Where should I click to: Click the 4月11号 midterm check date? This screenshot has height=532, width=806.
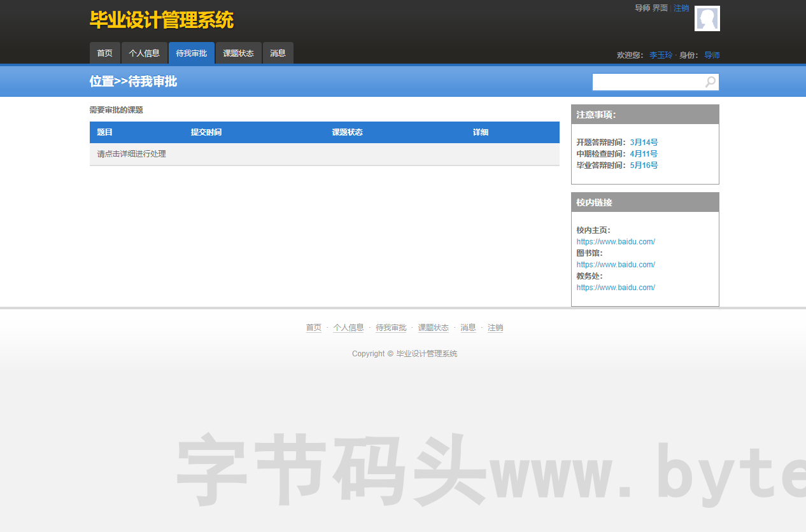[644, 154]
